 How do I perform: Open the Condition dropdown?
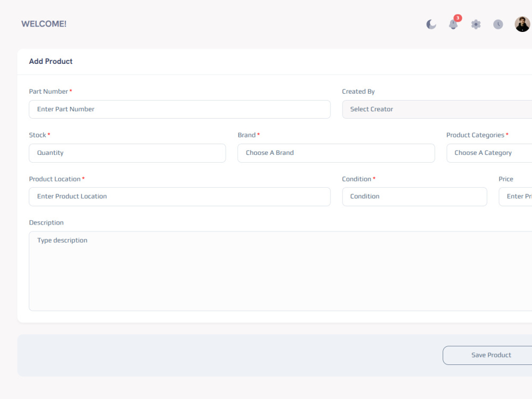414,197
